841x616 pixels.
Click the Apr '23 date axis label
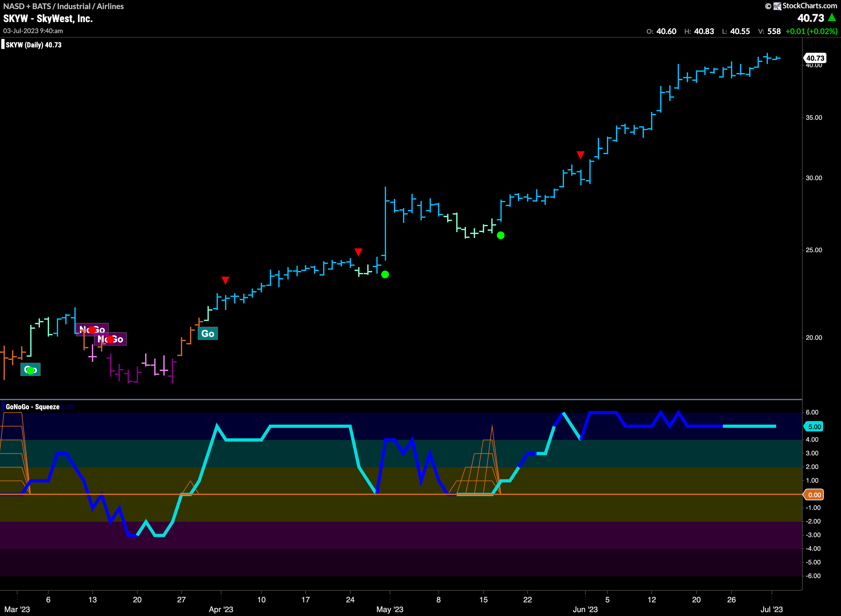[x=221, y=609]
